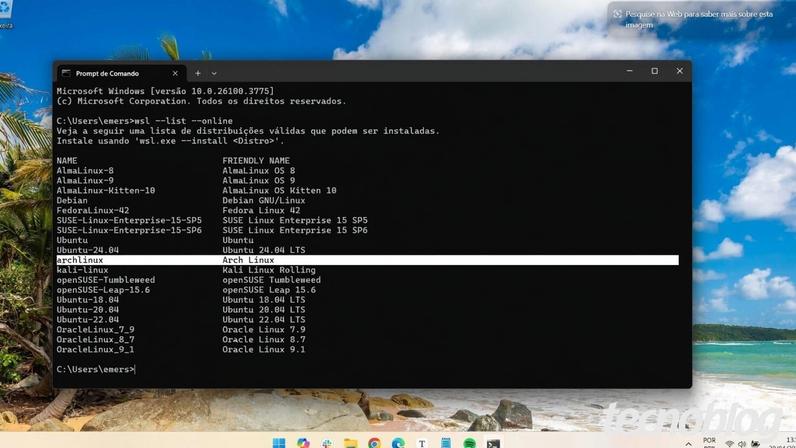Open a new terminal tab with plus button
This screenshot has width=796, height=448.
(198, 73)
